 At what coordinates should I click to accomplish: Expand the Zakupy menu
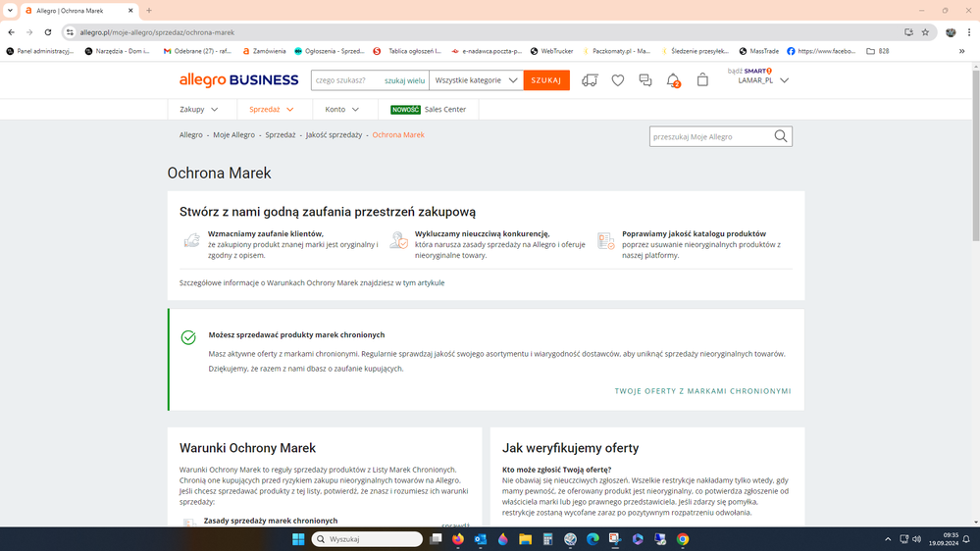pos(197,110)
